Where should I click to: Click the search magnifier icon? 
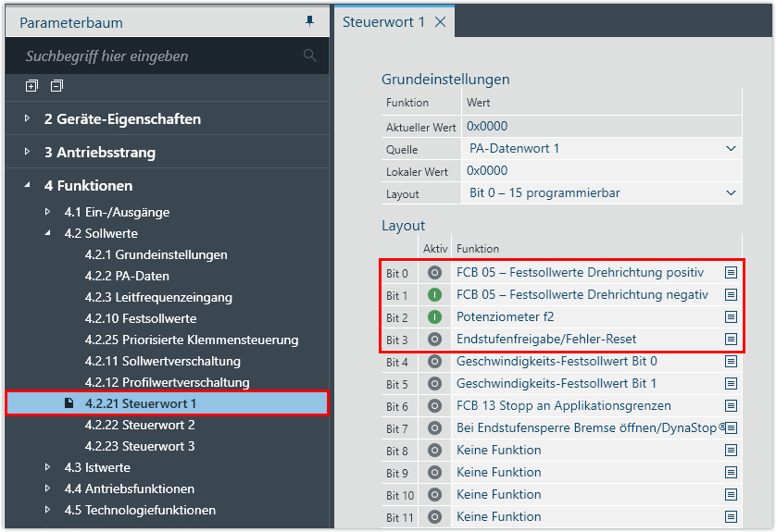click(x=309, y=56)
